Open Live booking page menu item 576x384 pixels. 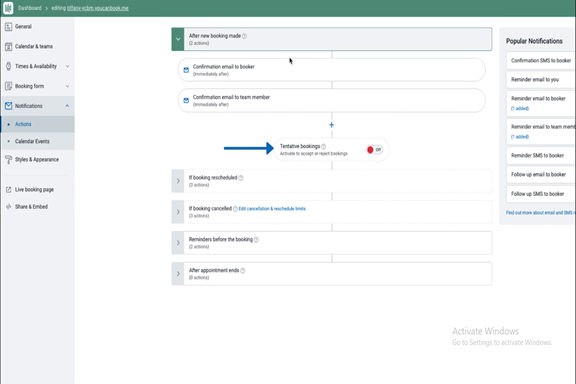click(37, 190)
